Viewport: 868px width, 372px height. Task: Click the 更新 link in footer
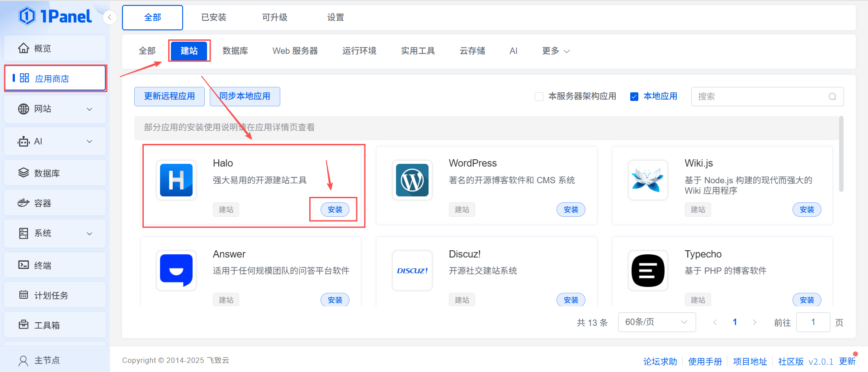click(x=847, y=361)
